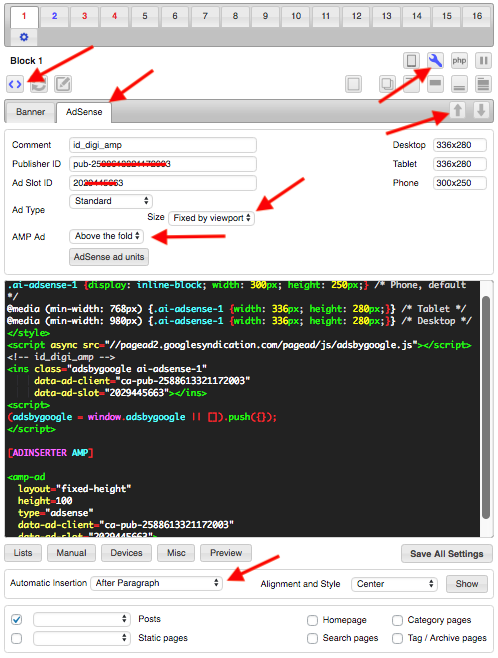
Task: Click the Show button beside Center
Action: [467, 584]
